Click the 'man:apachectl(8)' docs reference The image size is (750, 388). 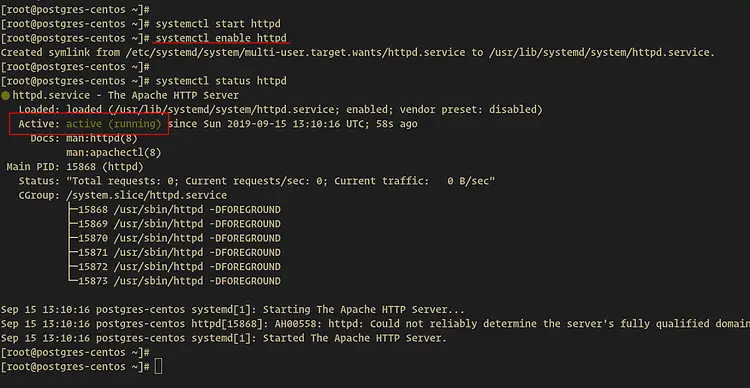[114, 153]
